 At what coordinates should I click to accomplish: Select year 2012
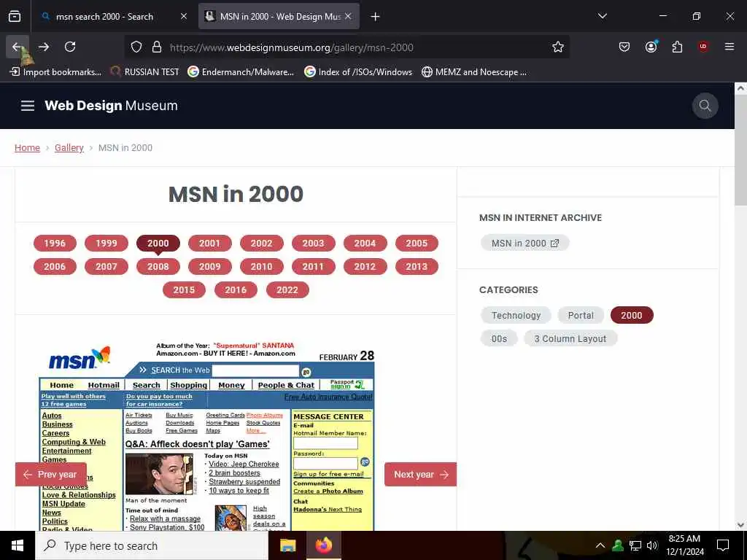click(x=365, y=267)
